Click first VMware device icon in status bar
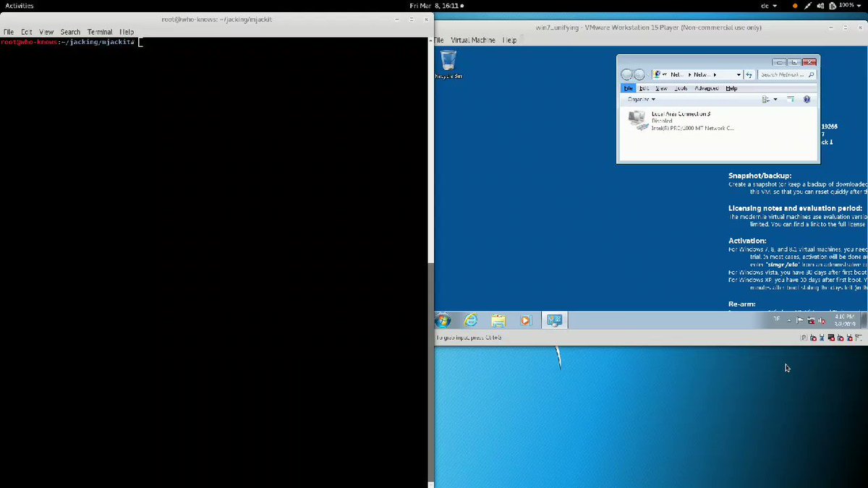The height and width of the screenshot is (488, 868). point(804,338)
